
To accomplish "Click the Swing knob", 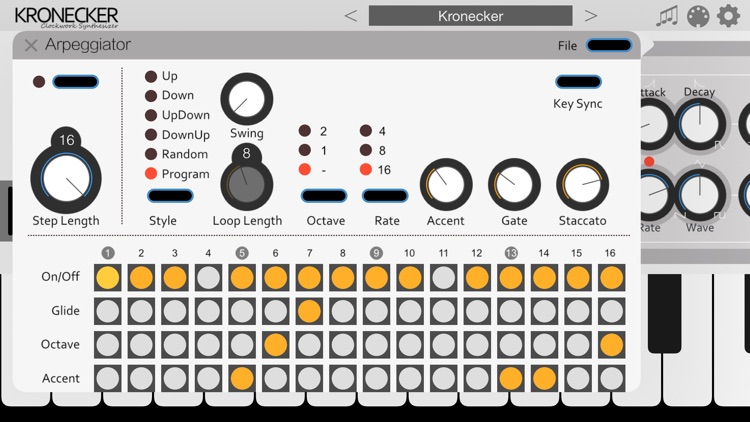I will coord(247,99).
